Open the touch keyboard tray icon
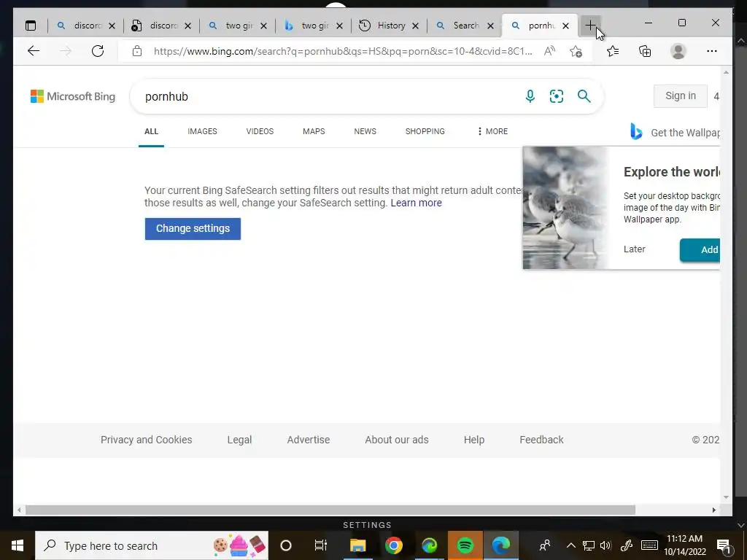Screen dimensions: 747x560 tap(649, 545)
